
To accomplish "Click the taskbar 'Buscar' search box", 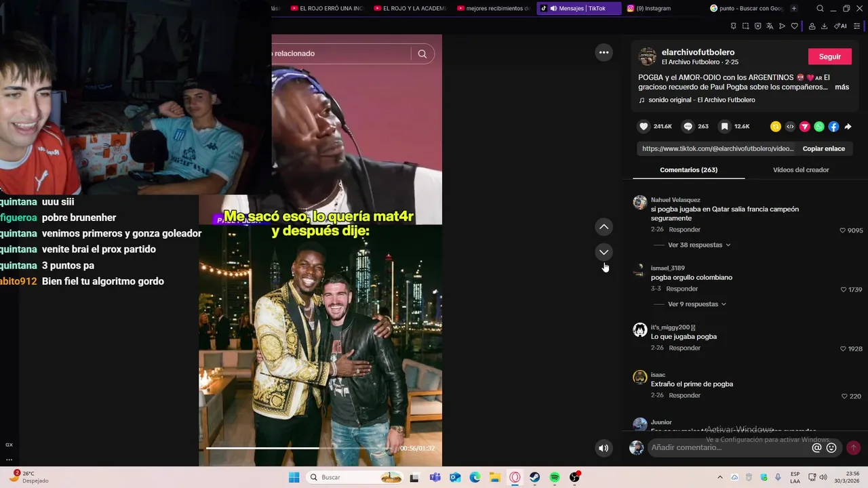I will (355, 477).
